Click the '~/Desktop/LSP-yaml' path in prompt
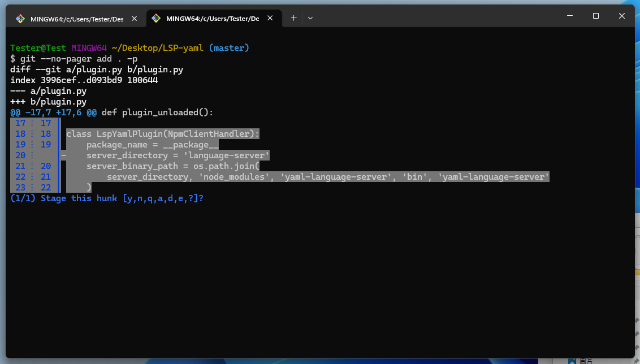The height and width of the screenshot is (364, 640). (158, 48)
